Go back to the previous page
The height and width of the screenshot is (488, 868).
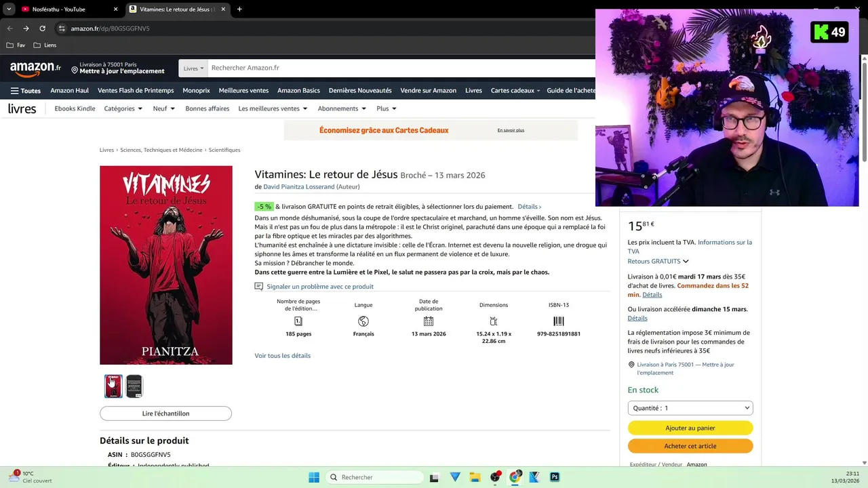[x=9, y=28]
